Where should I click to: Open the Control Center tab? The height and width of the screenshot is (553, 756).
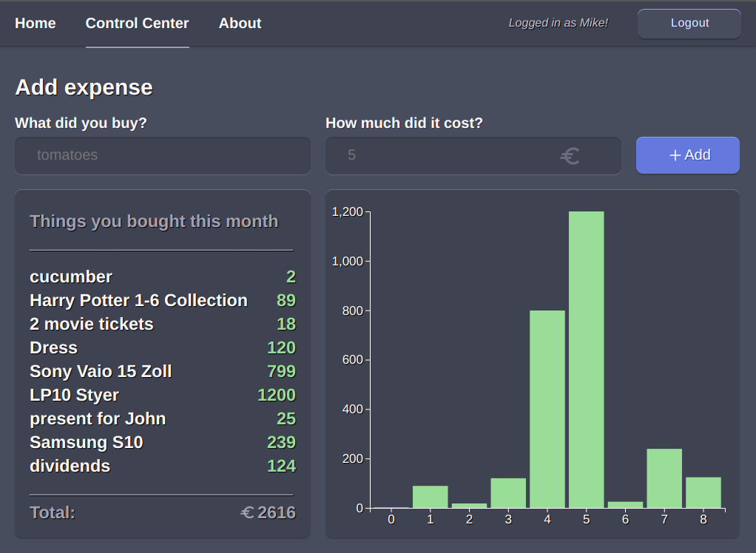tap(137, 24)
